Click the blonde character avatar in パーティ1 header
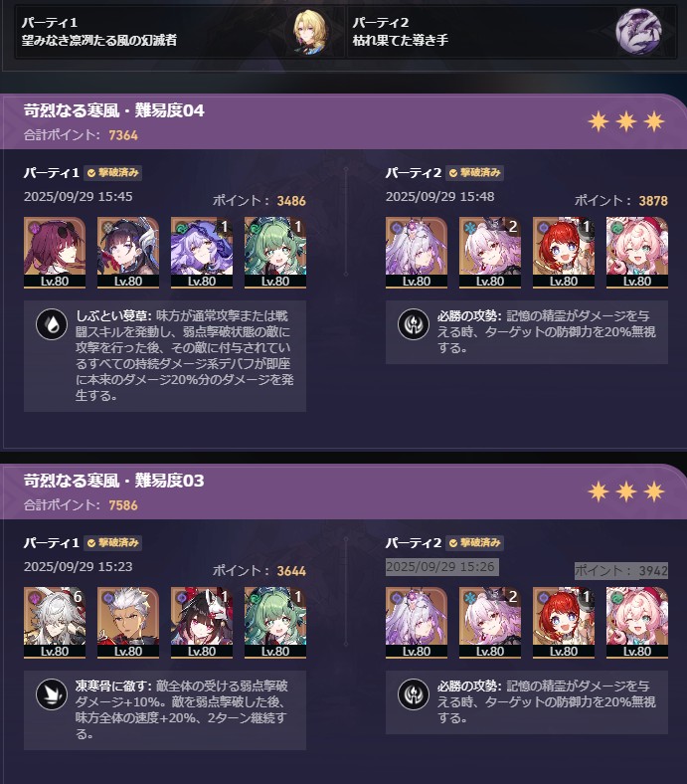The width and height of the screenshot is (687, 784). pos(310,32)
